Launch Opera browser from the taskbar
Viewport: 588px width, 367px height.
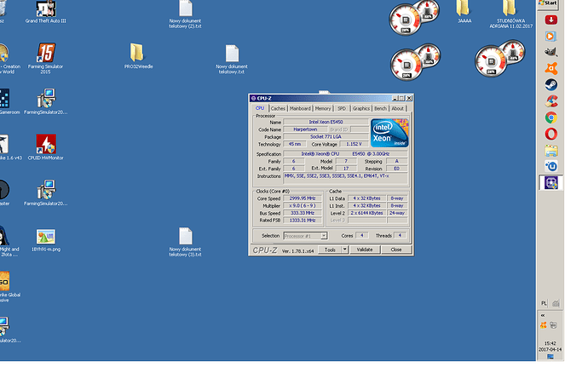coord(551,134)
